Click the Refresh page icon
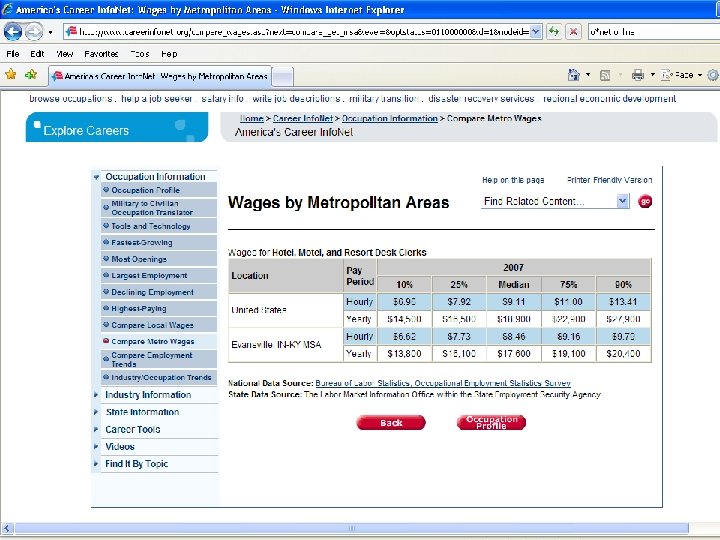This screenshot has height=540, width=720. point(554,32)
